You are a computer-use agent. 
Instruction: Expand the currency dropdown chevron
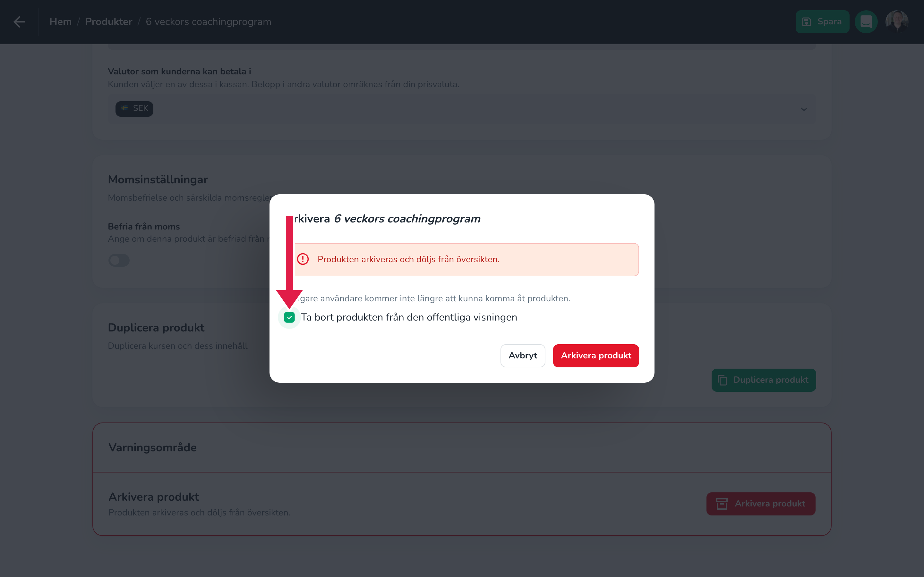click(804, 109)
